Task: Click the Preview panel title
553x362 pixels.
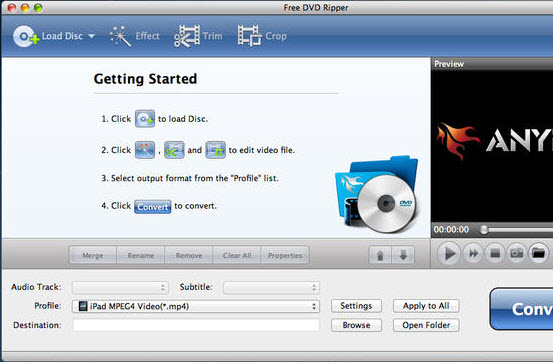Action: coord(449,64)
